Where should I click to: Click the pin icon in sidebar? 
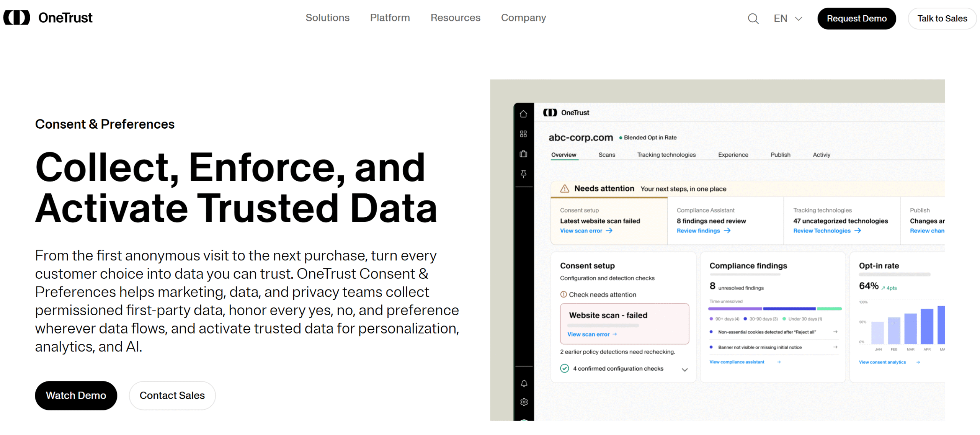pos(523,174)
